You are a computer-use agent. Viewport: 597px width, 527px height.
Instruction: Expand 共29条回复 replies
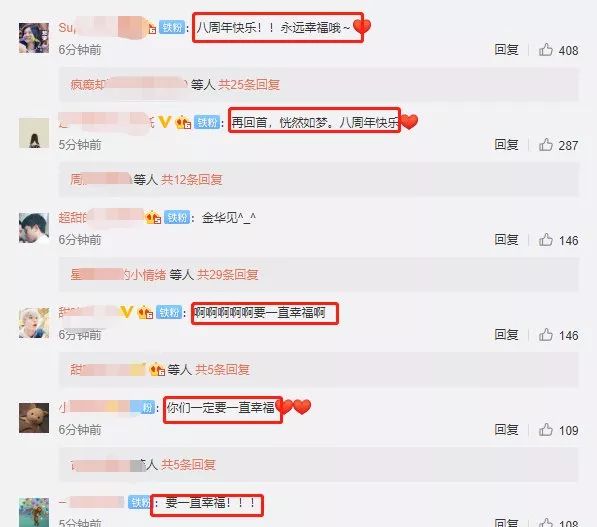point(228,275)
